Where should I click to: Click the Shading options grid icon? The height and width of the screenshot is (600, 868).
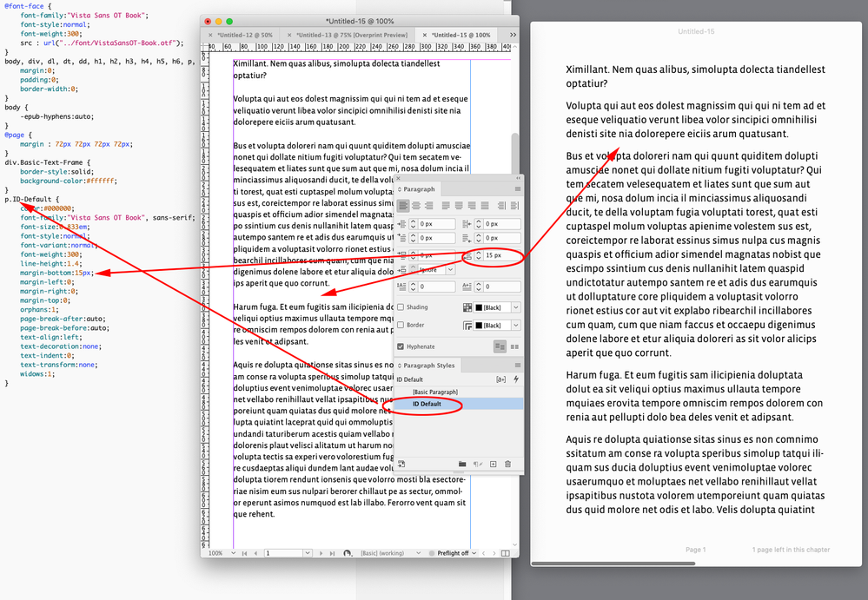(x=467, y=307)
